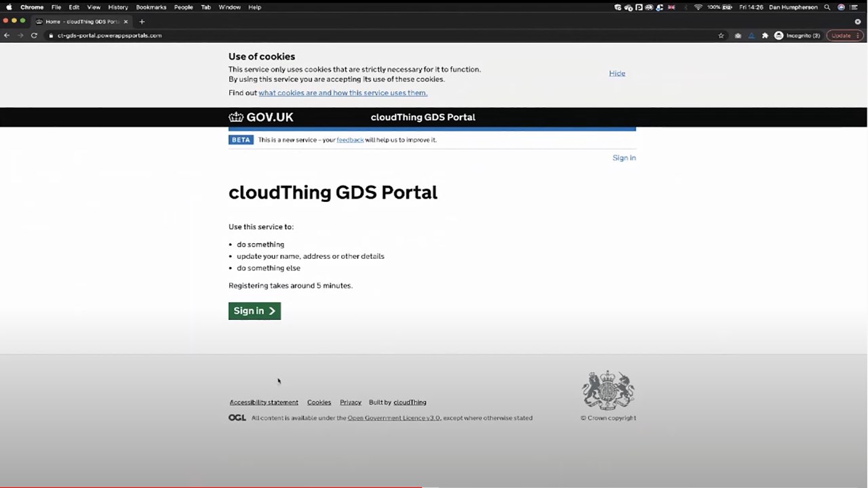Open the Window menu
This screenshot has height=488, width=868.
pos(230,7)
